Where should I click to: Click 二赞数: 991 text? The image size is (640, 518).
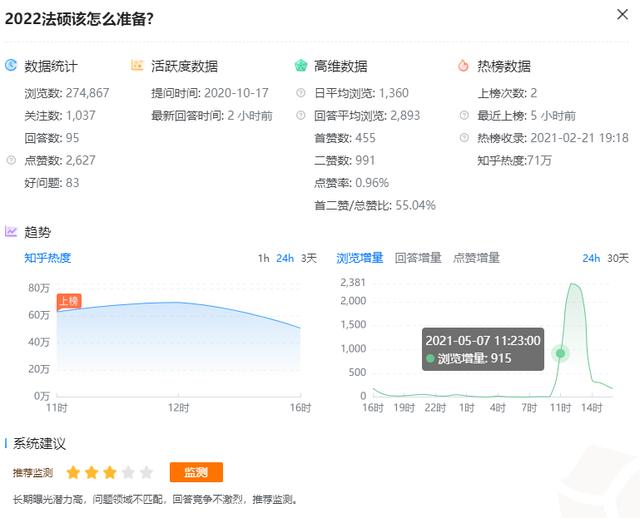344,160
